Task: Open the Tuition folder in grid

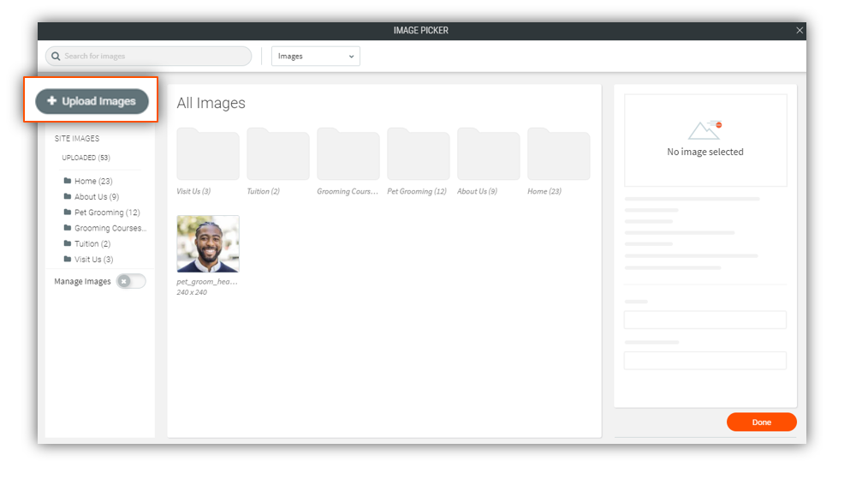Action: coord(278,154)
